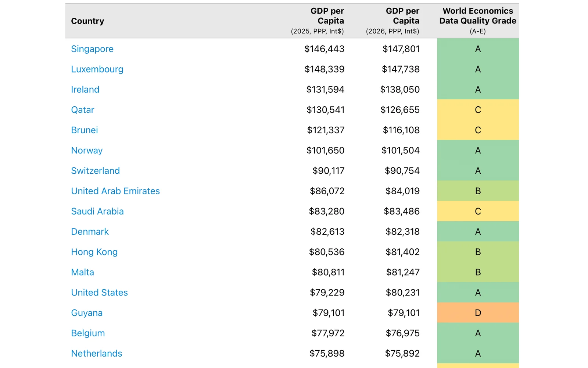Sort by the Country column header
This screenshot has width=588, height=368.
87,21
